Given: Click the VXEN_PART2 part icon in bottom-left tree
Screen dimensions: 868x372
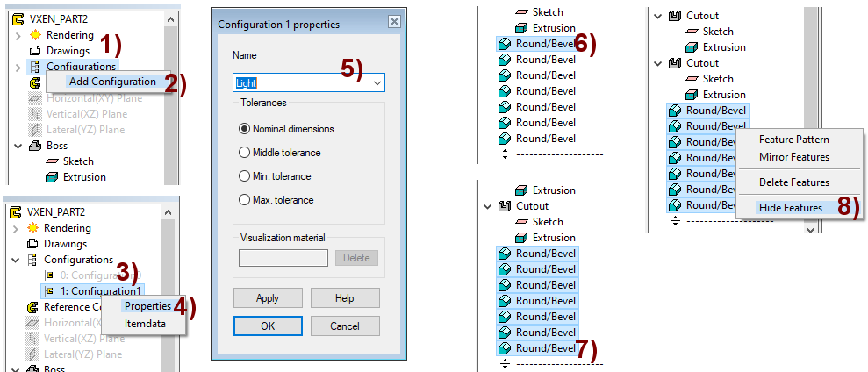Looking at the screenshot, I should [x=15, y=212].
